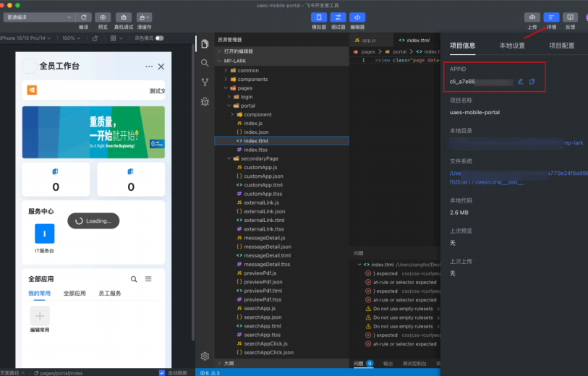
Task: Open the search icon in the activity bar
Action: point(205,63)
